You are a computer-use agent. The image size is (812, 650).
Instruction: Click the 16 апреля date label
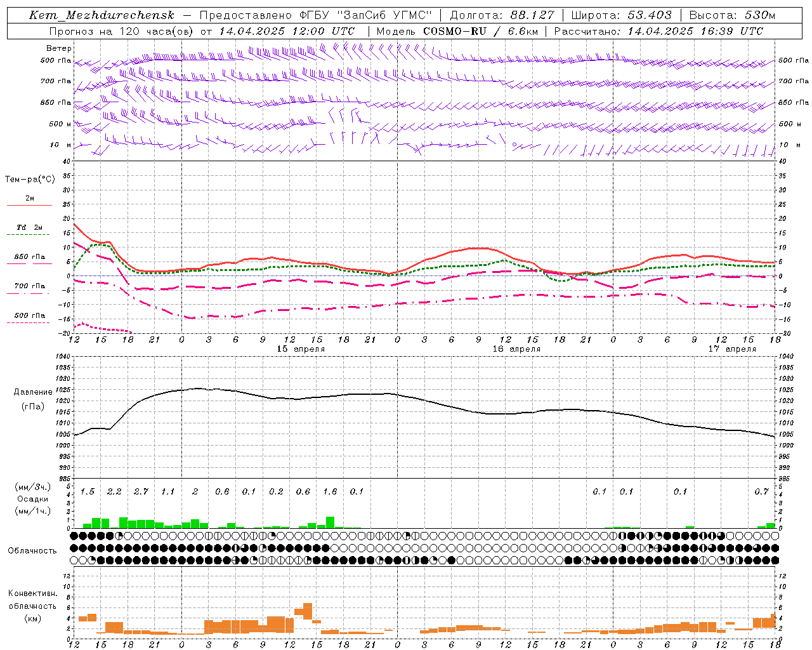pos(516,349)
